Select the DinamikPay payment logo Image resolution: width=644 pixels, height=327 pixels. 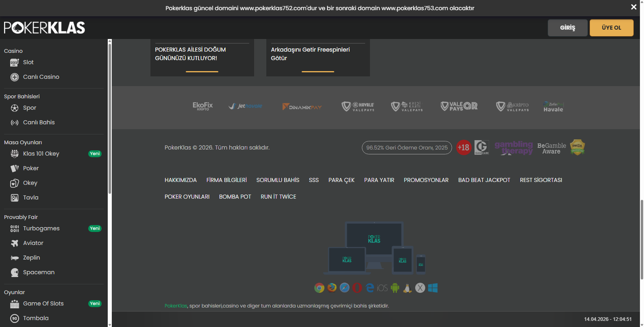click(302, 107)
